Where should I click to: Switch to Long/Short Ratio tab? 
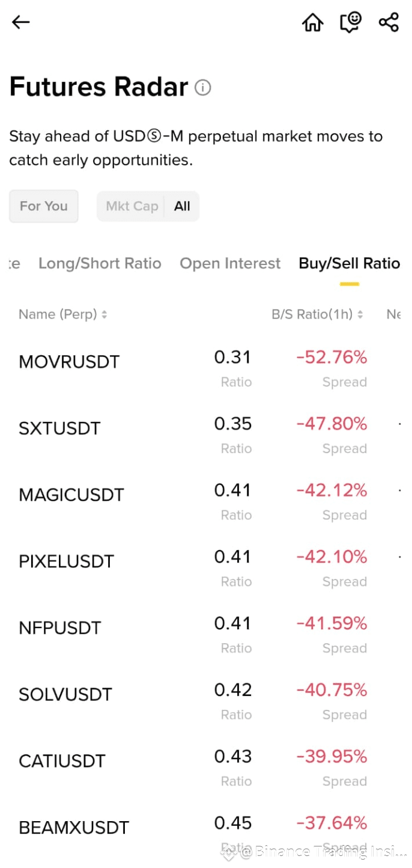coord(100,263)
